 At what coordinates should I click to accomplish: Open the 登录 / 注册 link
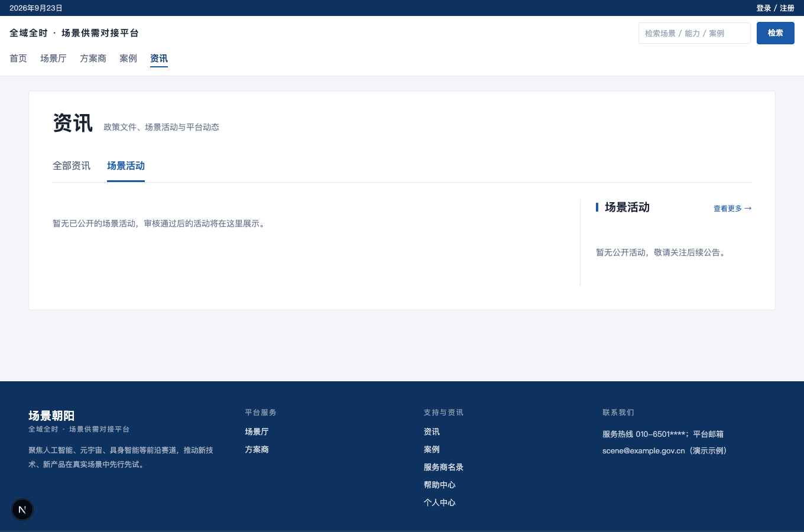pos(775,8)
